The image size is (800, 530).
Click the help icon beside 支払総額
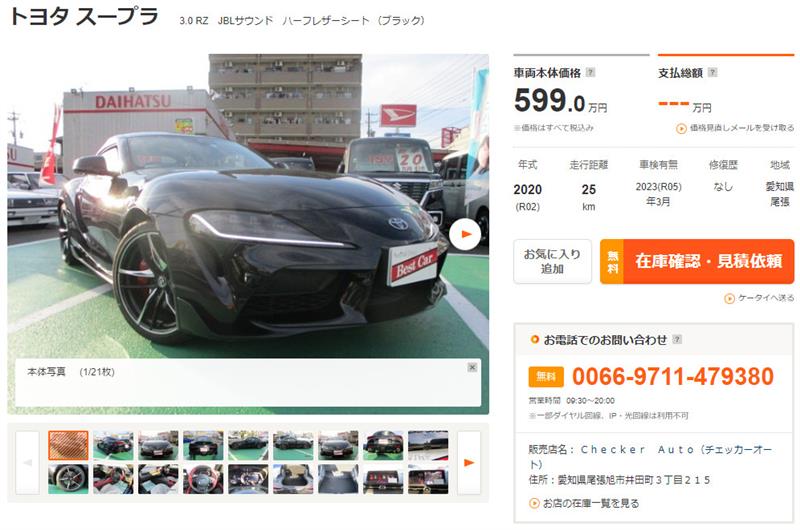click(713, 72)
